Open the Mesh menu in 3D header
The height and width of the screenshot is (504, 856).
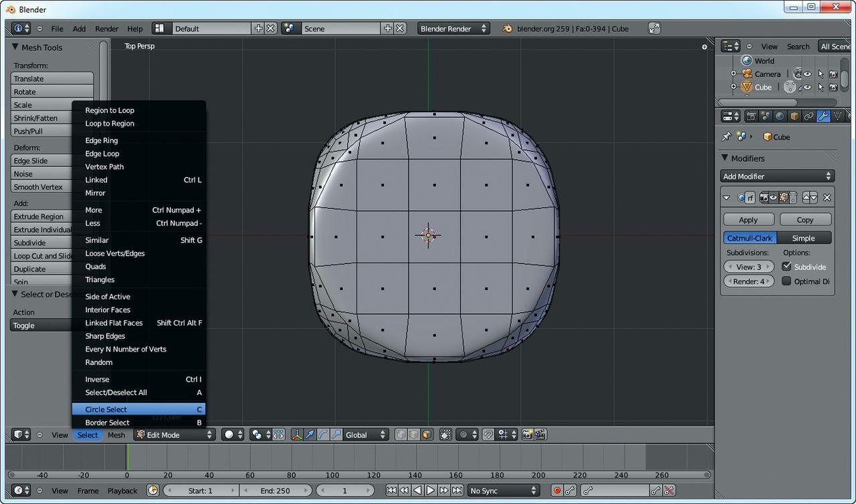(x=116, y=434)
